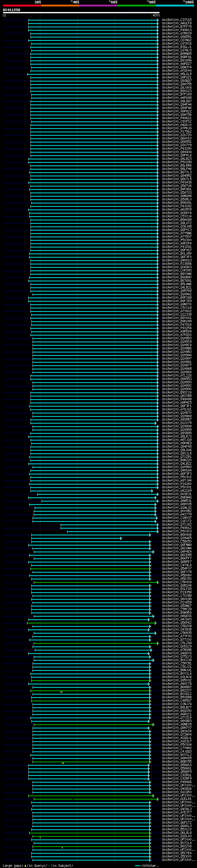197x868 pixels.
Task: Select hit label UniRef100_P48498
Action: pyautogui.click(x=177, y=399)
